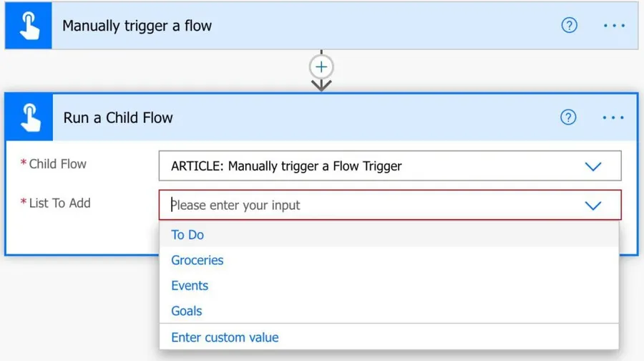The width and height of the screenshot is (644, 361).
Task: Focus the List To Add input field
Action: pos(358,206)
